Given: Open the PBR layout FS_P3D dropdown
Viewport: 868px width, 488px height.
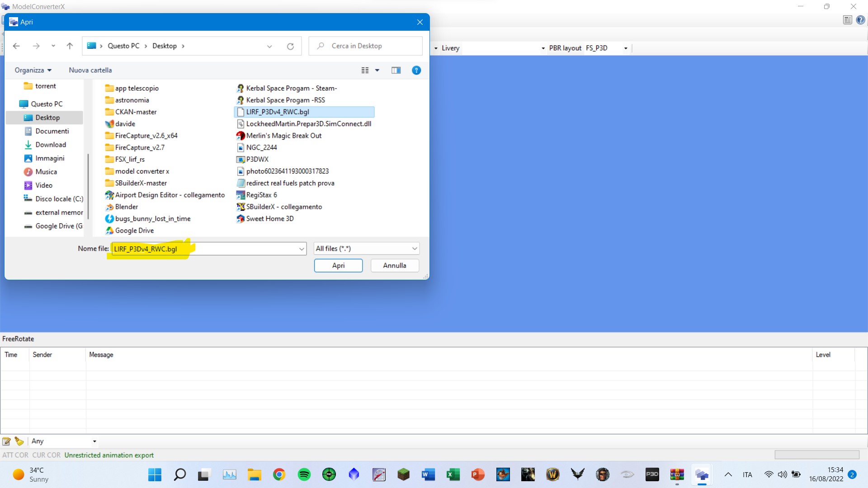Looking at the screenshot, I should click(626, 48).
